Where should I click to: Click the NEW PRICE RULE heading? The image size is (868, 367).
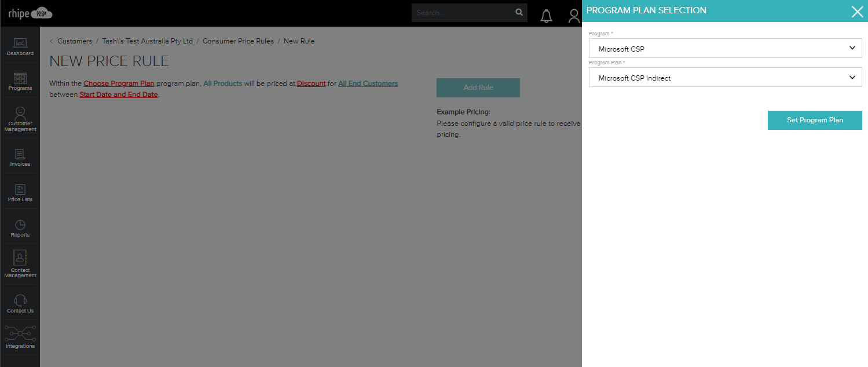[109, 61]
